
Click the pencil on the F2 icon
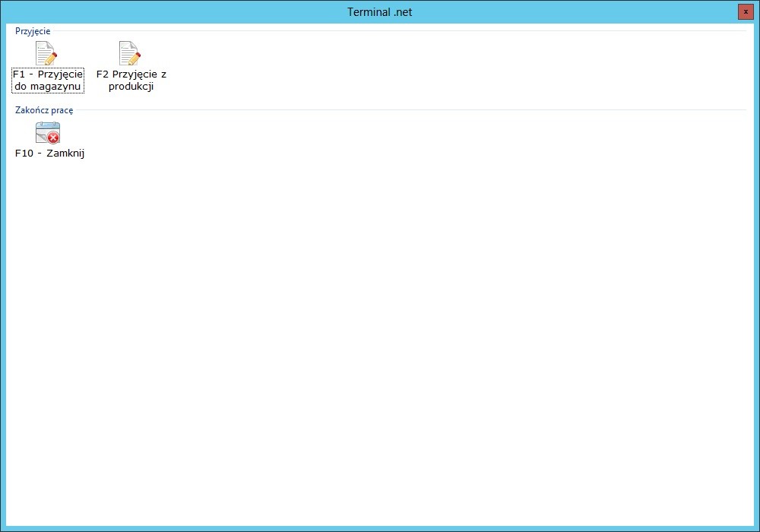tap(134, 57)
